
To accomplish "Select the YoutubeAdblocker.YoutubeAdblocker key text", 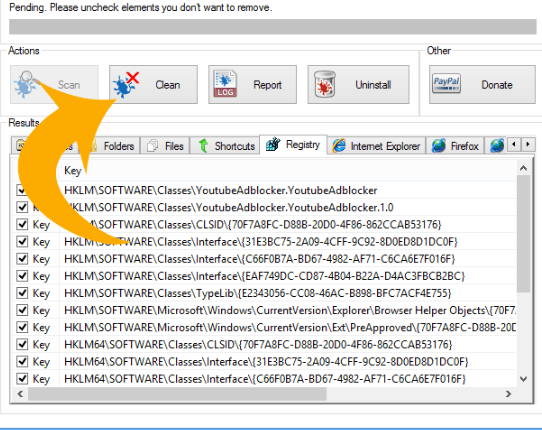I will pyautogui.click(x=221, y=190).
